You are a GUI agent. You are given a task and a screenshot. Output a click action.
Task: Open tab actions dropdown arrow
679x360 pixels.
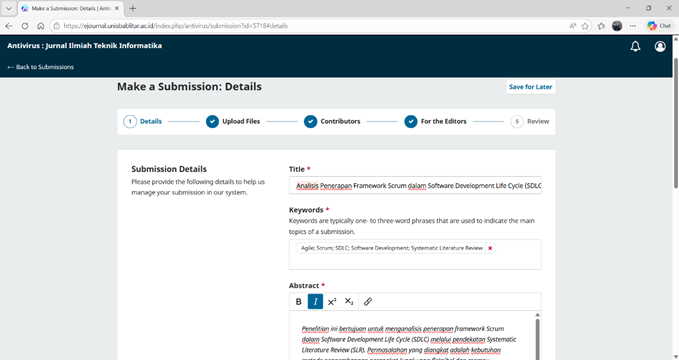(9, 8)
